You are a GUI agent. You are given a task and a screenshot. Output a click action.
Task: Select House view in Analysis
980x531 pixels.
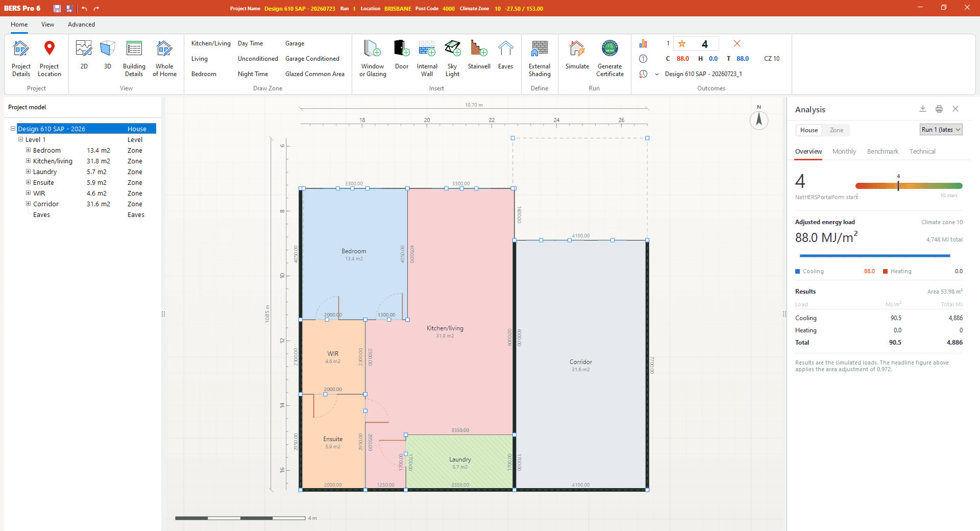point(808,130)
